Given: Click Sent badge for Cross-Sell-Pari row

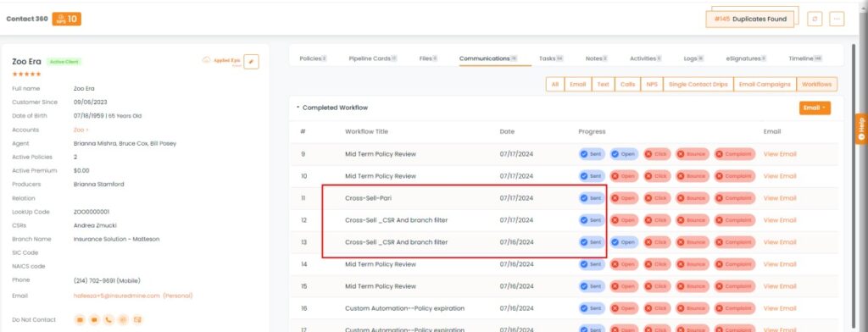Looking at the screenshot, I should (592, 198).
